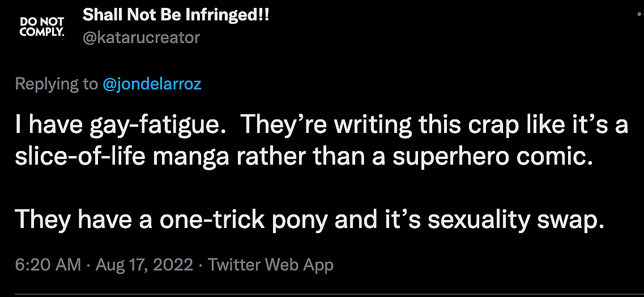Click the divider line below the timestamp

pos(322,295)
